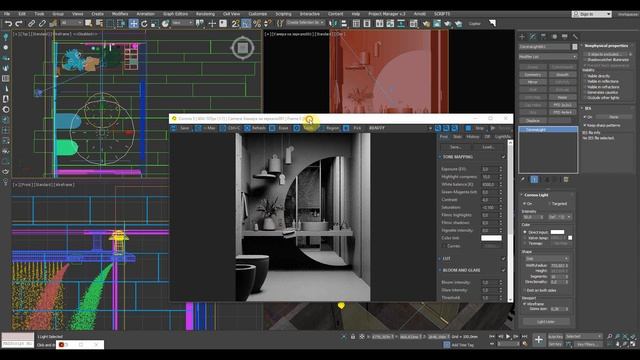Select CoronaLight entry in modifier stack
Screen dimensions: 640x360
548,129
